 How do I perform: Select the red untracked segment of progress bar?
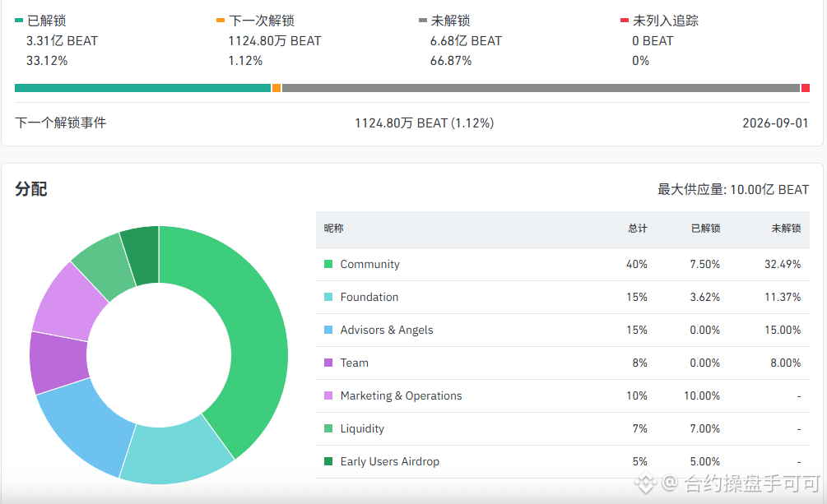[x=806, y=88]
